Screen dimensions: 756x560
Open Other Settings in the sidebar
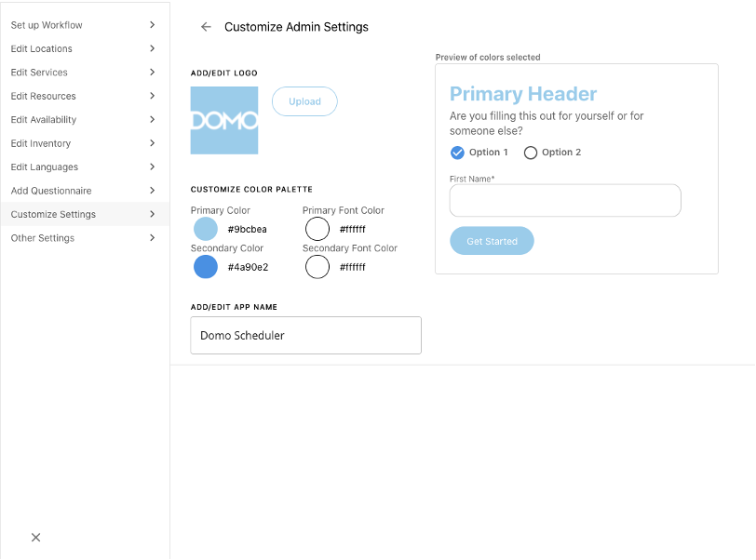coord(84,238)
